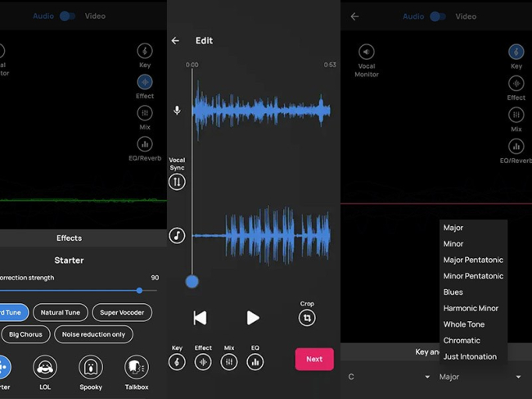532x399 pixels.
Task: Toggle Audio/Video switch in right panel
Action: 438,16
